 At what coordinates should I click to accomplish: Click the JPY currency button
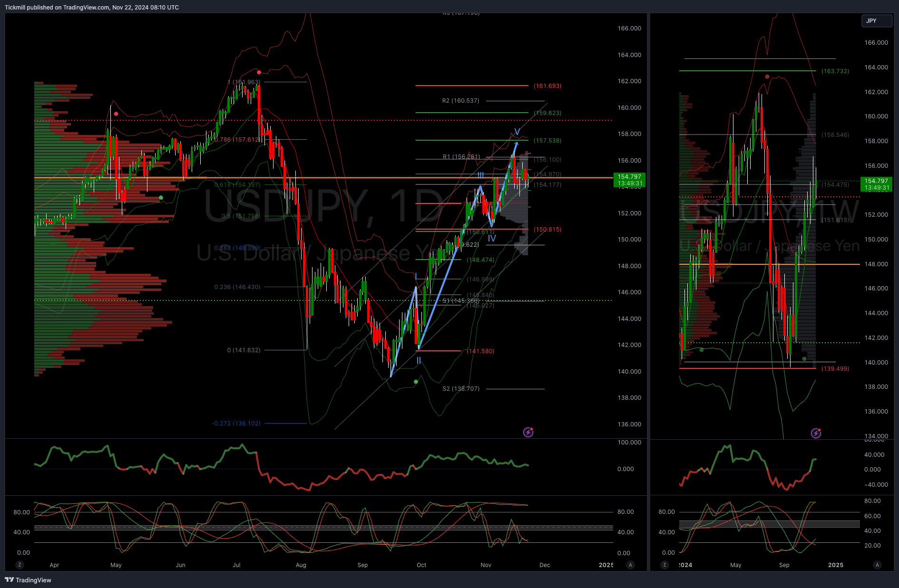(877, 21)
